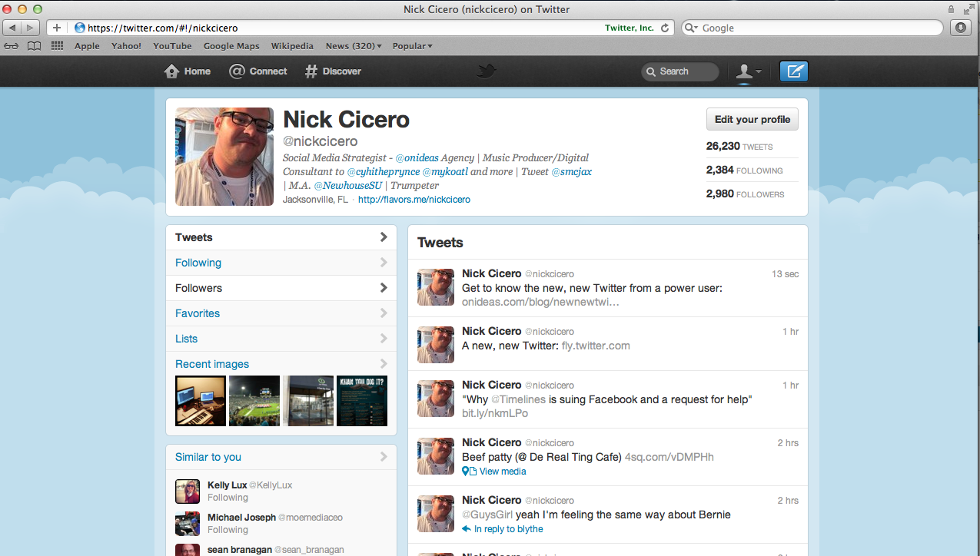Open the compose new tweet button
Screen dimensions: 980x556
click(794, 71)
